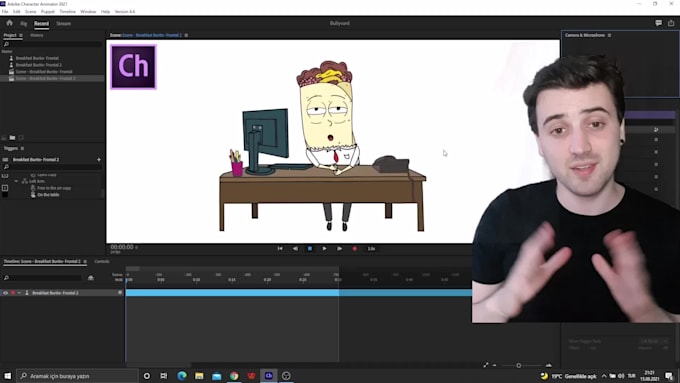Add a new trigger with plus icon
The height and width of the screenshot is (383, 680).
pyautogui.click(x=98, y=160)
